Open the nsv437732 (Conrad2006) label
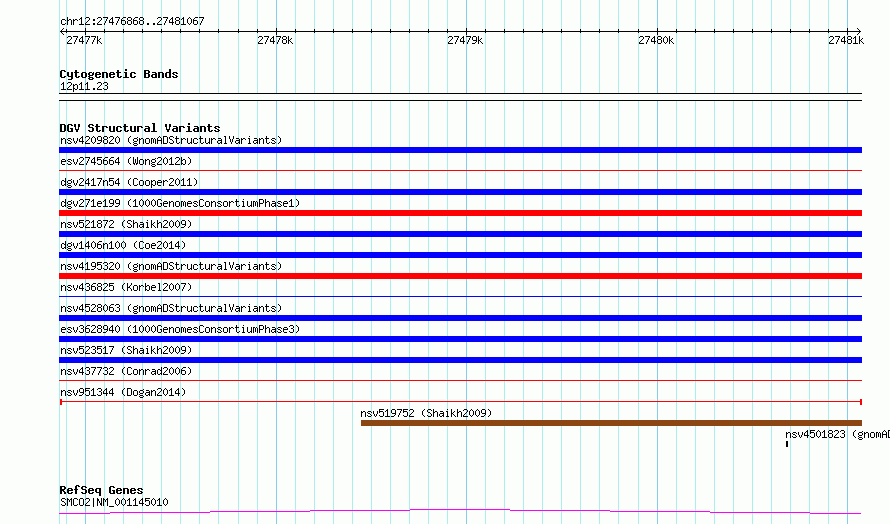Viewport: 890px width, 524px height. coord(126,371)
